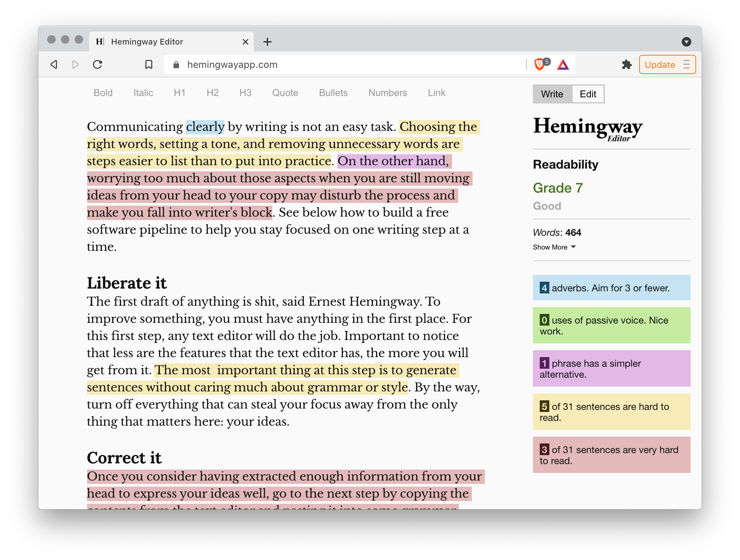Insert a Link
This screenshot has height=560, width=740.
coord(437,93)
